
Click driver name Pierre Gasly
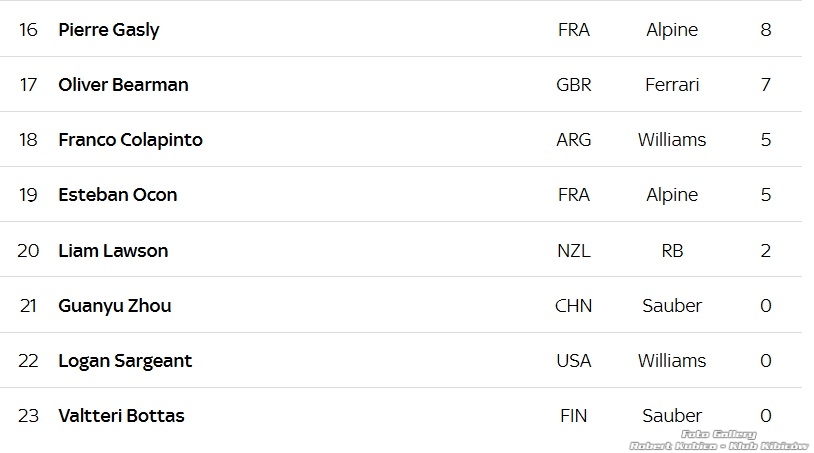point(108,30)
